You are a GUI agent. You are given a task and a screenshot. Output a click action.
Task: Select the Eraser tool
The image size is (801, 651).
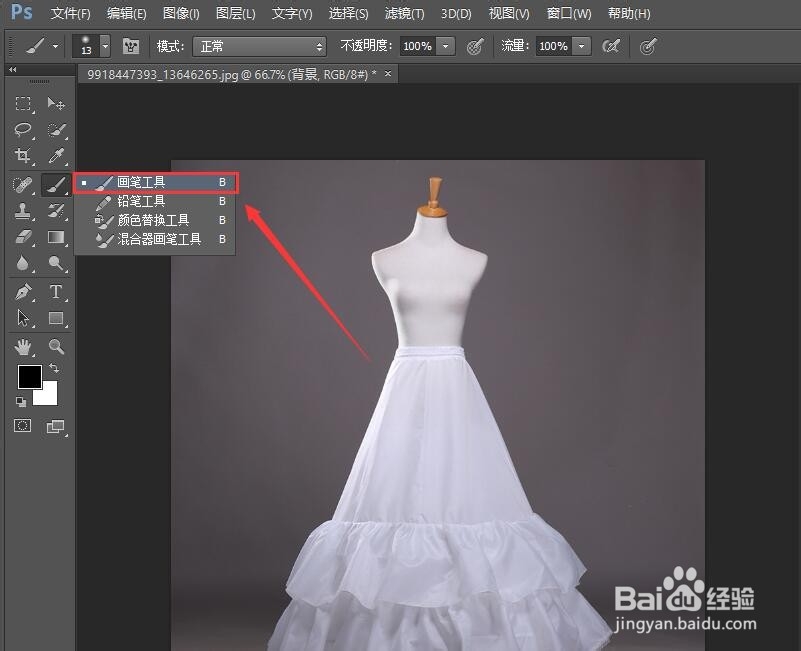click(x=23, y=237)
